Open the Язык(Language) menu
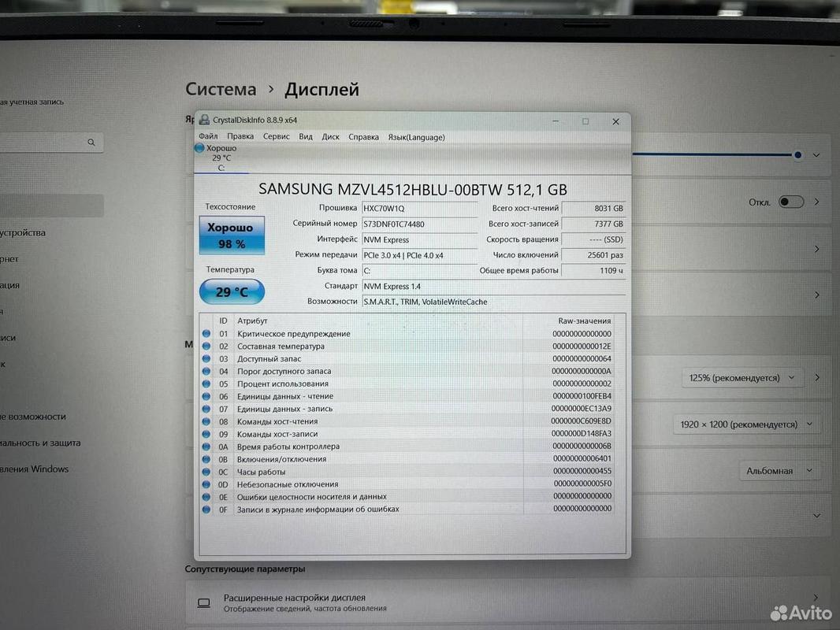Image resolution: width=840 pixels, height=630 pixels. click(416, 138)
